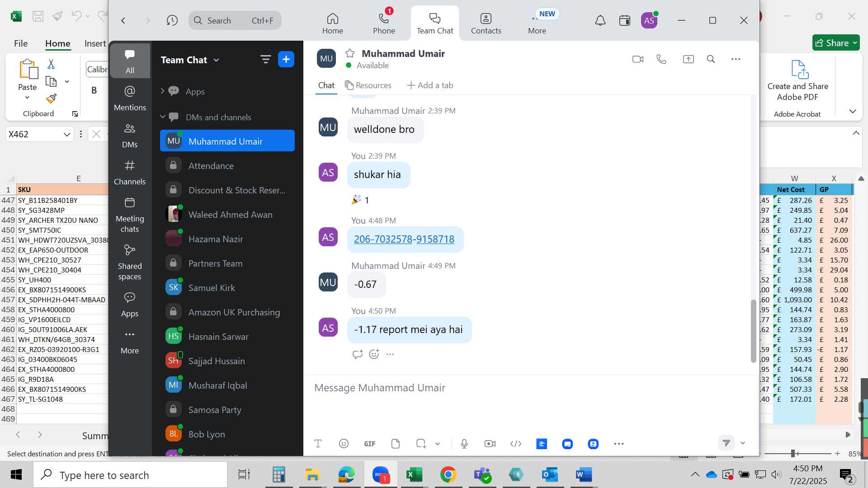Click the Zoom search box

tap(235, 20)
